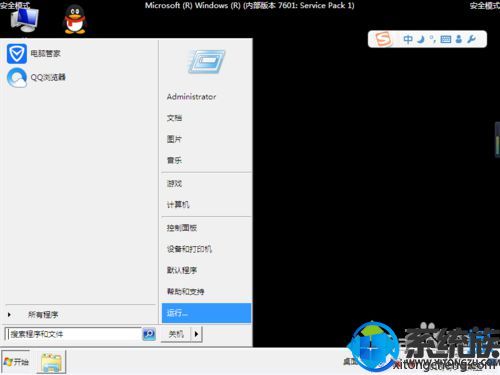Click the 关机 shutdown button

pyautogui.click(x=176, y=334)
